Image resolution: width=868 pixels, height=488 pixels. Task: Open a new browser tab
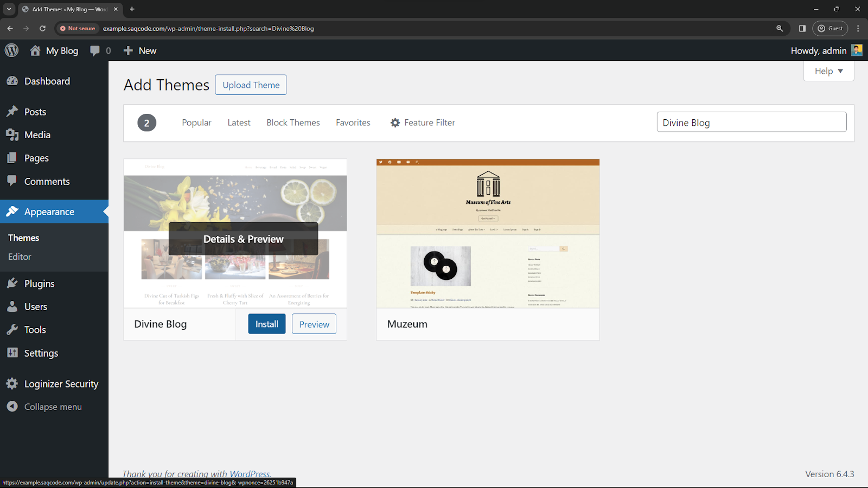(132, 9)
